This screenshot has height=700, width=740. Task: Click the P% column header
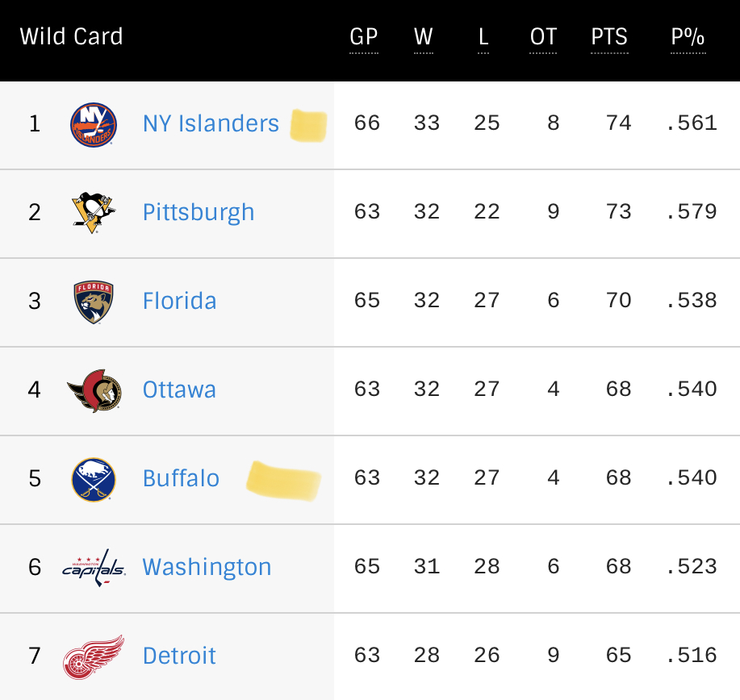click(688, 37)
